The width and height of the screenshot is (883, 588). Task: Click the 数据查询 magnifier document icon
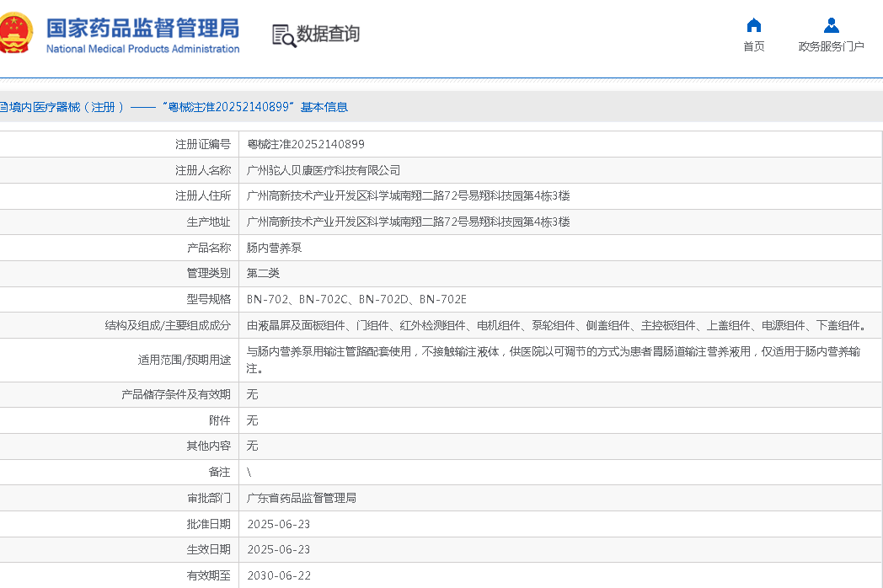[284, 35]
